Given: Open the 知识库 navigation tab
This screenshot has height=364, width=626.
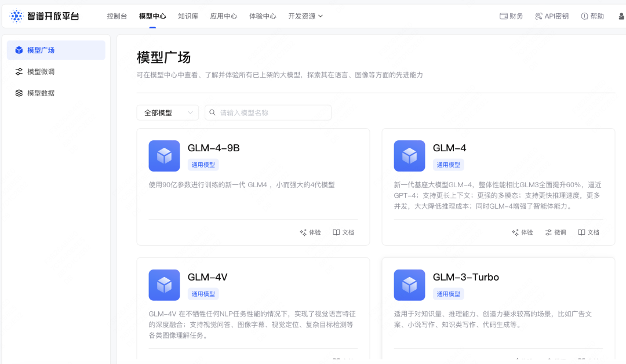Looking at the screenshot, I should (x=188, y=16).
